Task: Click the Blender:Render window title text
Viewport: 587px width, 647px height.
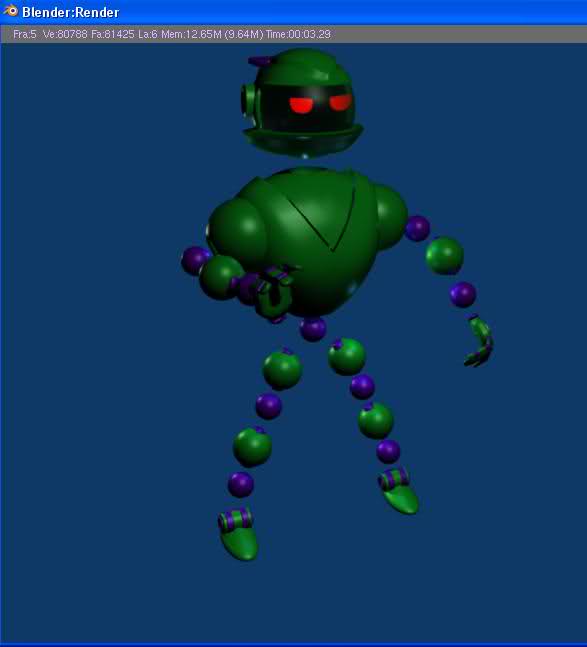Action: pyautogui.click(x=71, y=12)
